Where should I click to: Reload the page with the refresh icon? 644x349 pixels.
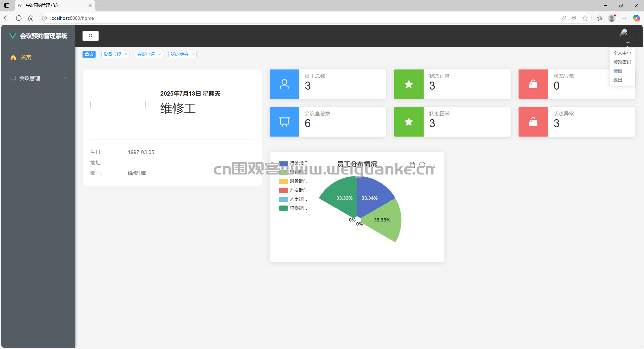pos(19,18)
